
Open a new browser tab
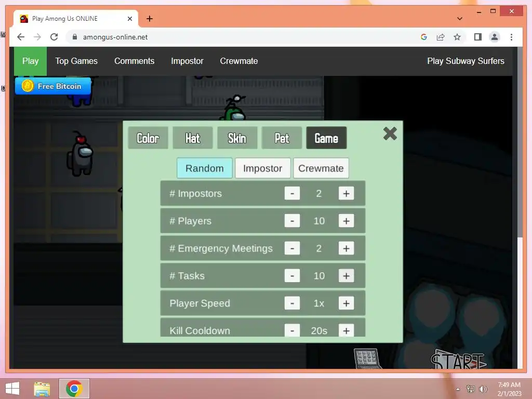pyautogui.click(x=150, y=19)
